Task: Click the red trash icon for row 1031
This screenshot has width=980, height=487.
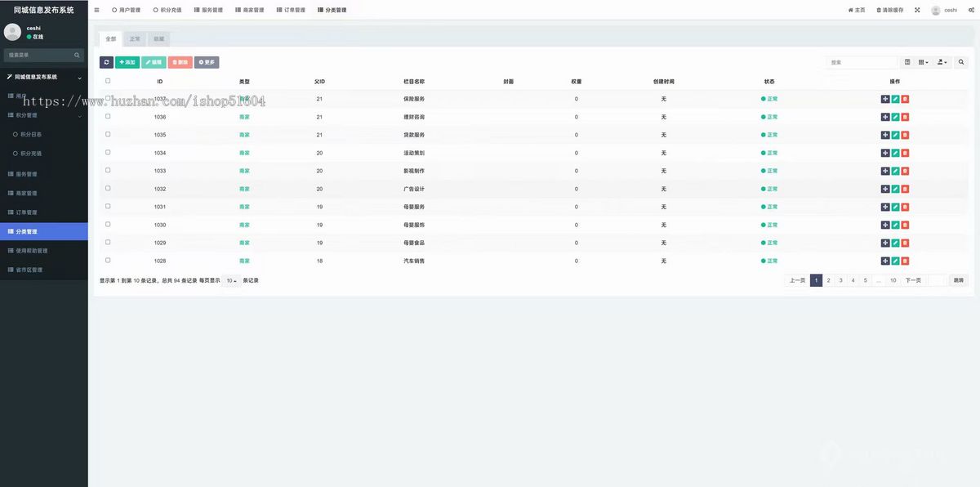Action: pyautogui.click(x=905, y=207)
